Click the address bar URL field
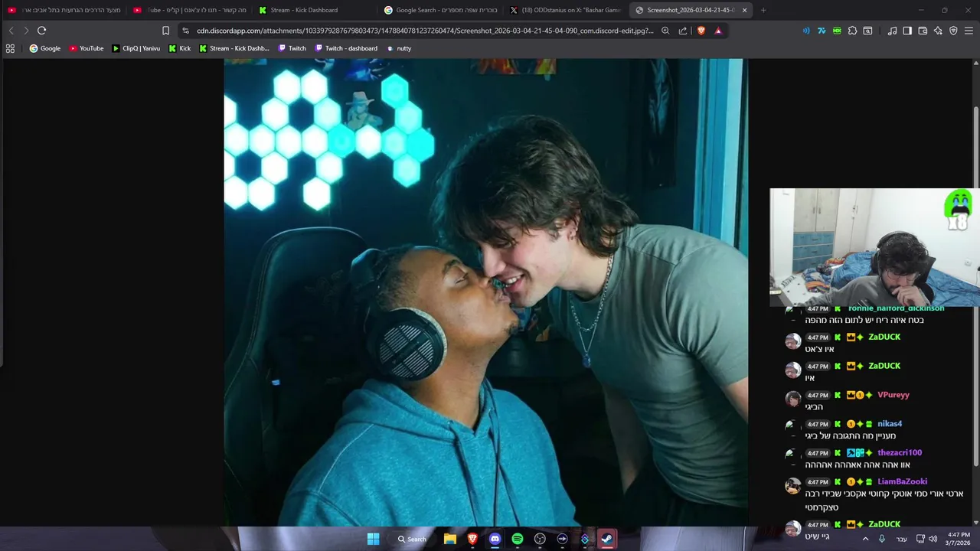Viewport: 980px width, 551px height. click(x=425, y=31)
